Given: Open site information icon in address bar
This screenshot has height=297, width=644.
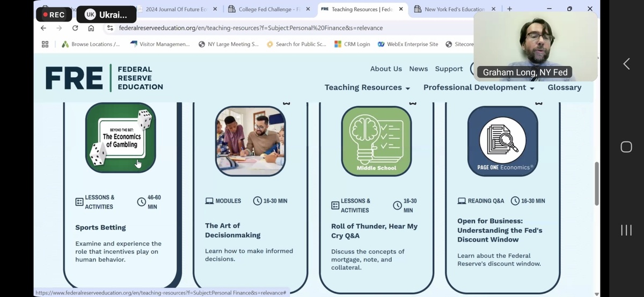Looking at the screenshot, I should click(110, 28).
